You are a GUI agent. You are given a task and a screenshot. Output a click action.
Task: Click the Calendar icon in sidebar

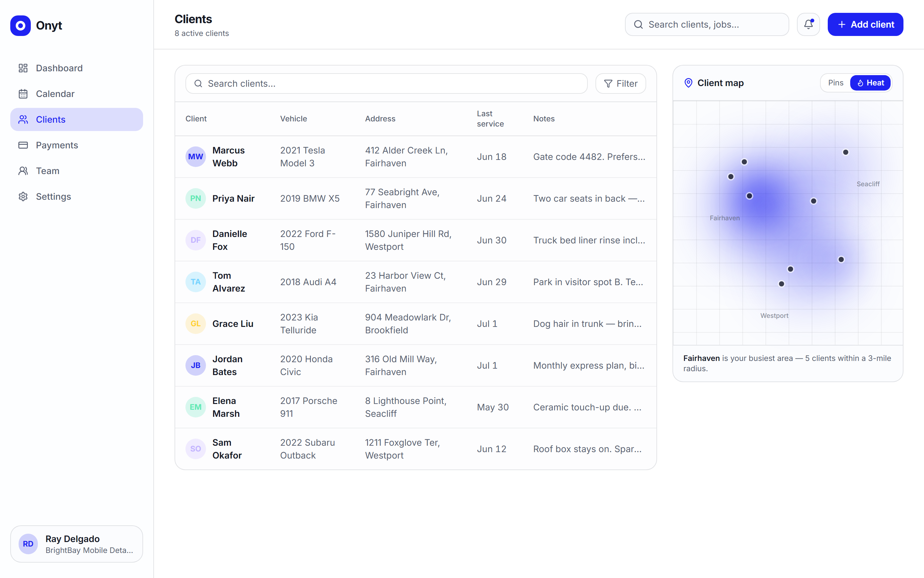click(x=23, y=94)
